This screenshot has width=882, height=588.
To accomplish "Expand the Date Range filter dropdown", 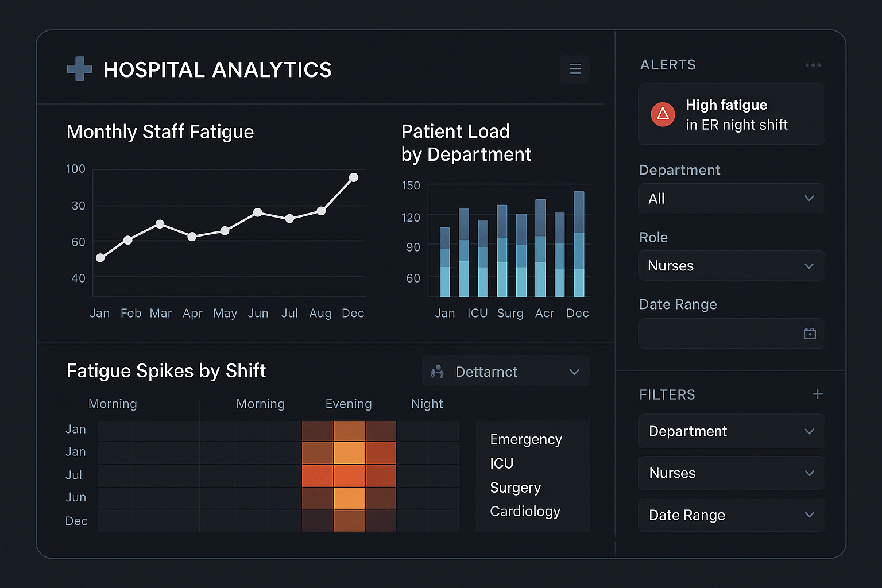I will [x=731, y=514].
